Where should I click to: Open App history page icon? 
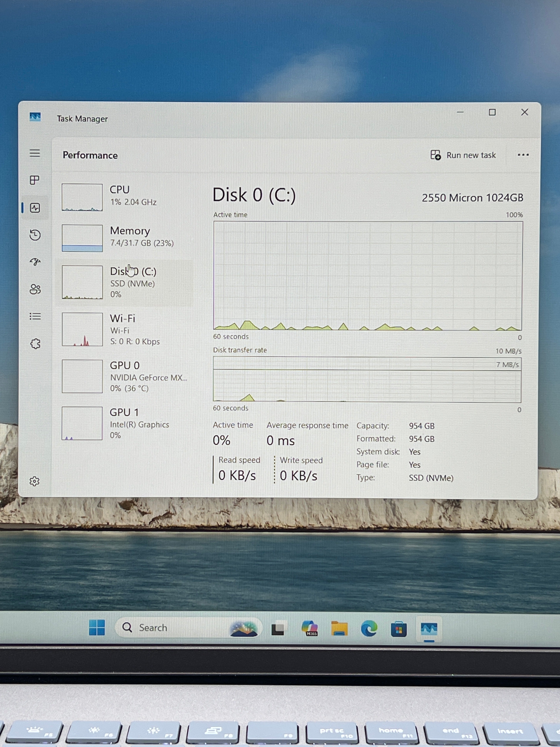pyautogui.click(x=35, y=235)
